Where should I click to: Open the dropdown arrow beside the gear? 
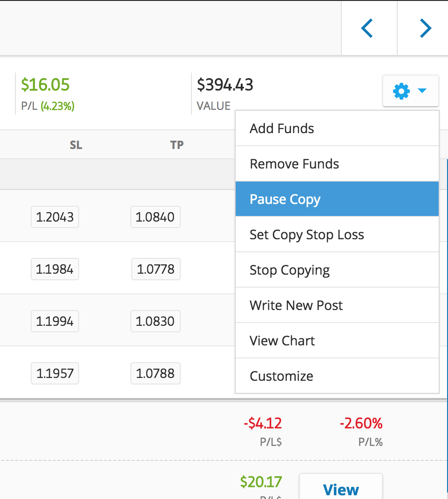tap(421, 91)
